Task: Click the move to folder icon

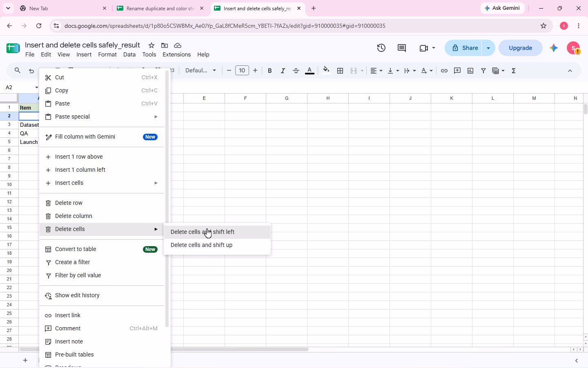Action: point(165,45)
